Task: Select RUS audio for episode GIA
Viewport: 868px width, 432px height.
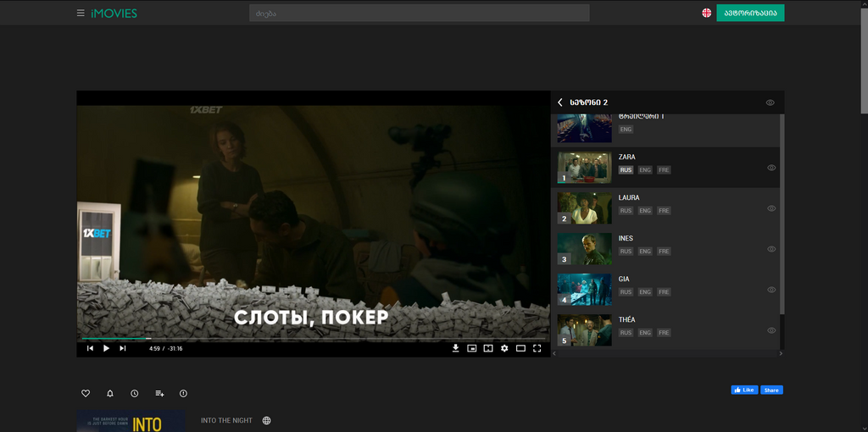Action: (x=626, y=292)
